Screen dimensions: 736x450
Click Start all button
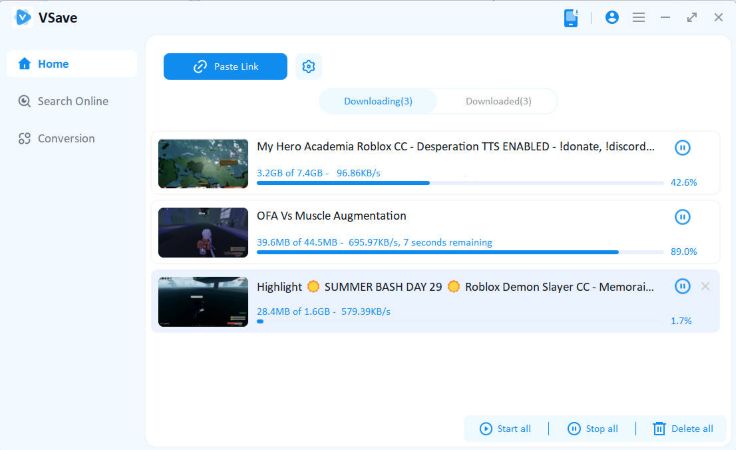click(x=505, y=428)
